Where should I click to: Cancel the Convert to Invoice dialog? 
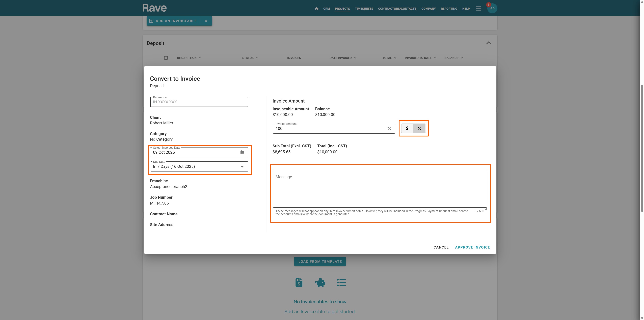coord(441,247)
